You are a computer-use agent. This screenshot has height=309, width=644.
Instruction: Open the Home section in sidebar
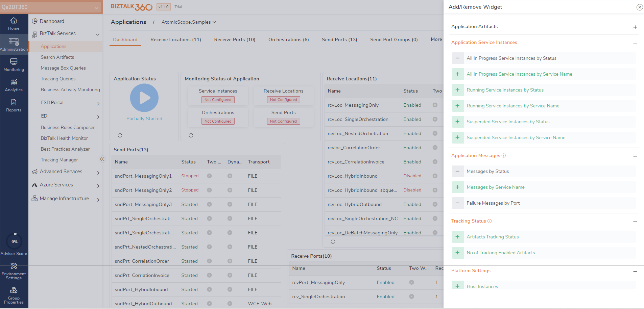coord(14,24)
